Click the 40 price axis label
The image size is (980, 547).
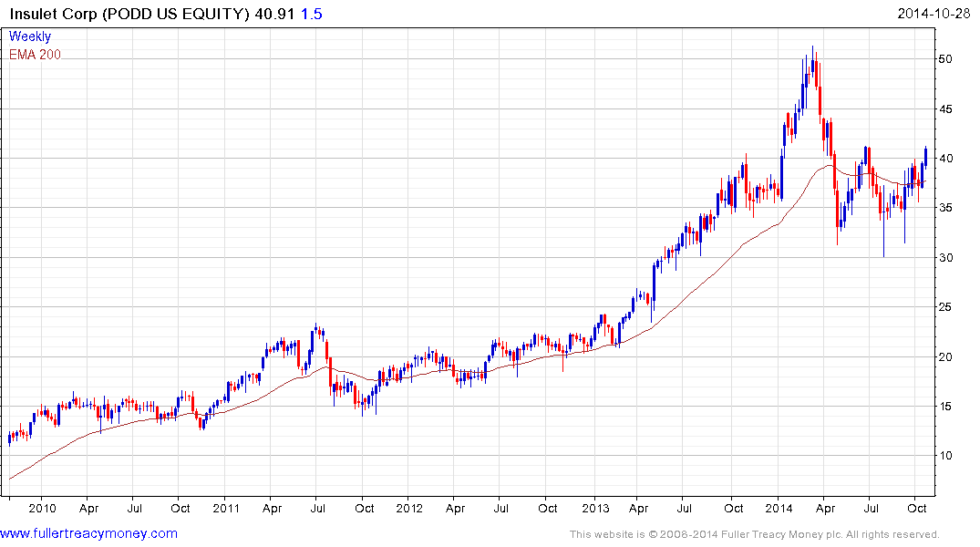[945, 158]
